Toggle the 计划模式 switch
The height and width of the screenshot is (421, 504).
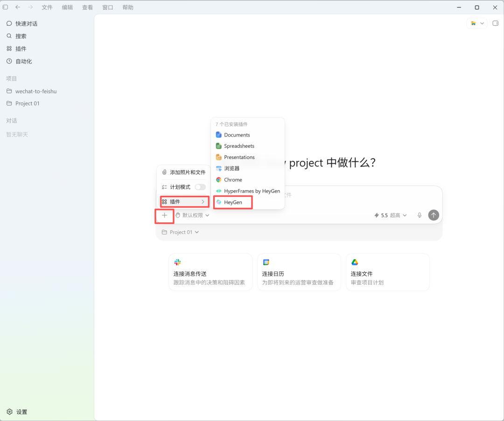[x=200, y=187]
